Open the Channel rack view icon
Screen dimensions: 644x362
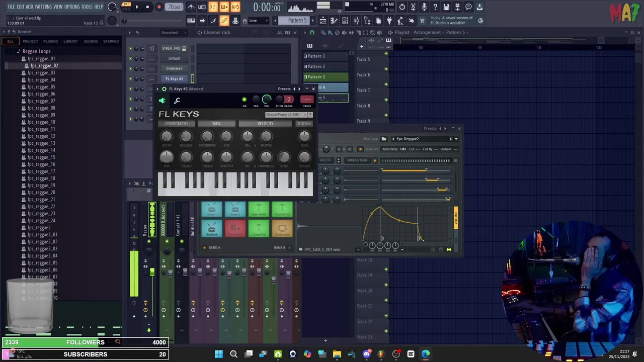345,21
